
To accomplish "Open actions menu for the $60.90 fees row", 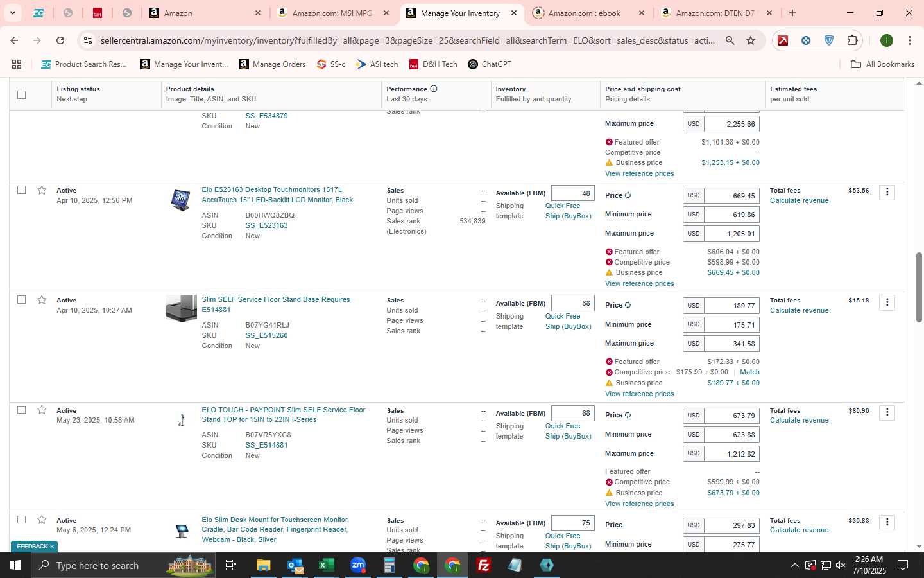I will [x=887, y=412].
